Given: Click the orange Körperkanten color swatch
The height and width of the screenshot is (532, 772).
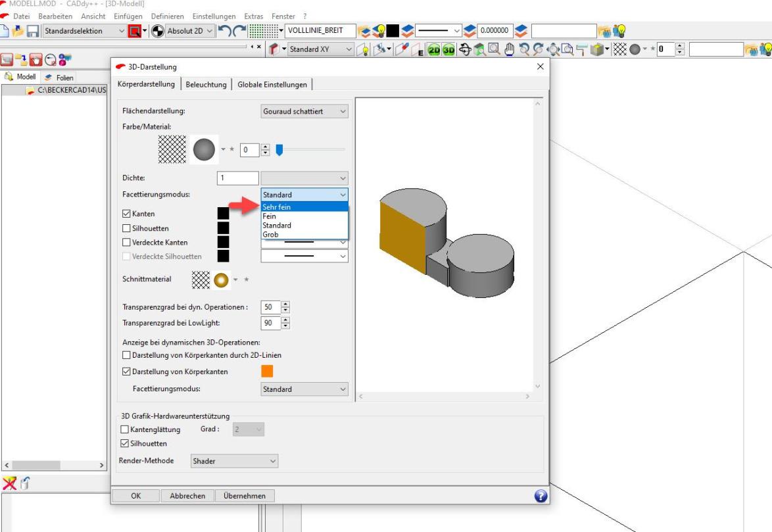Looking at the screenshot, I should click(x=267, y=372).
